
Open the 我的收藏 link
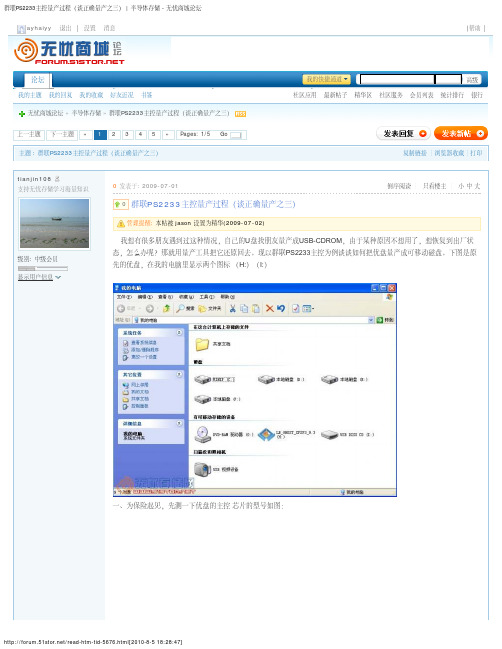point(91,95)
